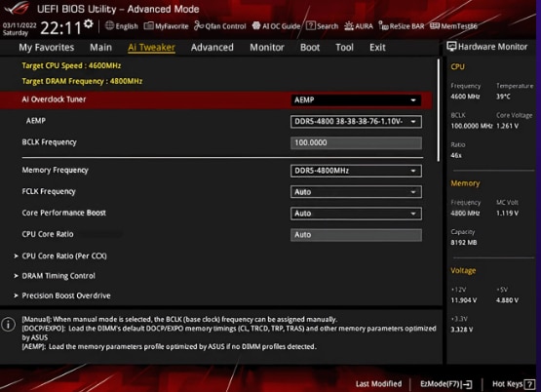Click CPU heading in Hardware Monitor

click(x=457, y=66)
